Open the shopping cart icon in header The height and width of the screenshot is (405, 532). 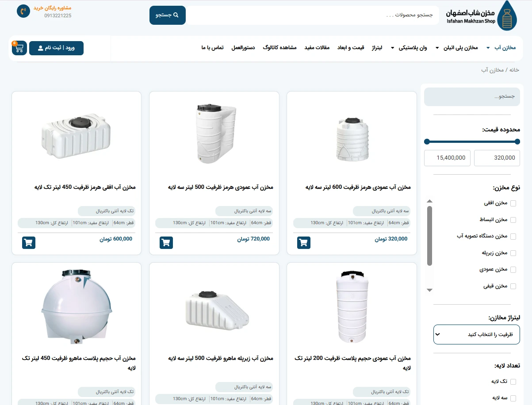pos(19,48)
